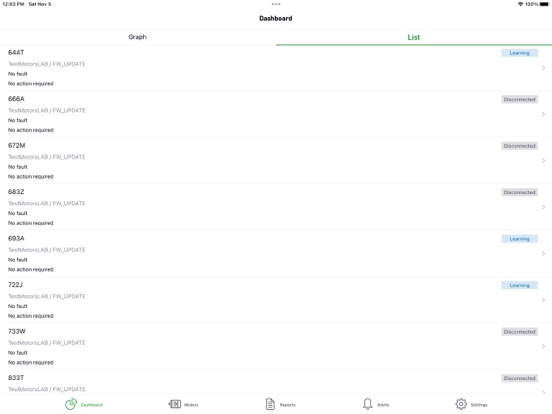Open motor 733W entry
Image resolution: width=552 pixels, height=414 pixels.
276,347
